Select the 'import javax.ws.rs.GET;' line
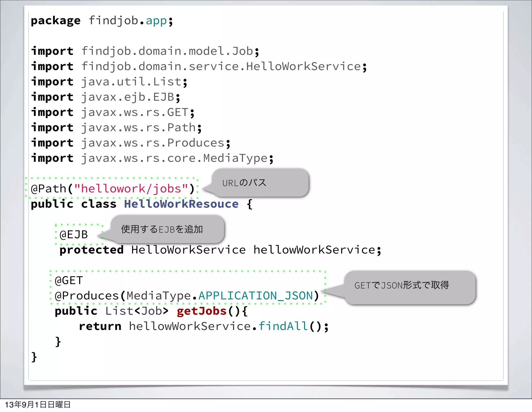Viewport: 532px width, 412px height. 113,112
